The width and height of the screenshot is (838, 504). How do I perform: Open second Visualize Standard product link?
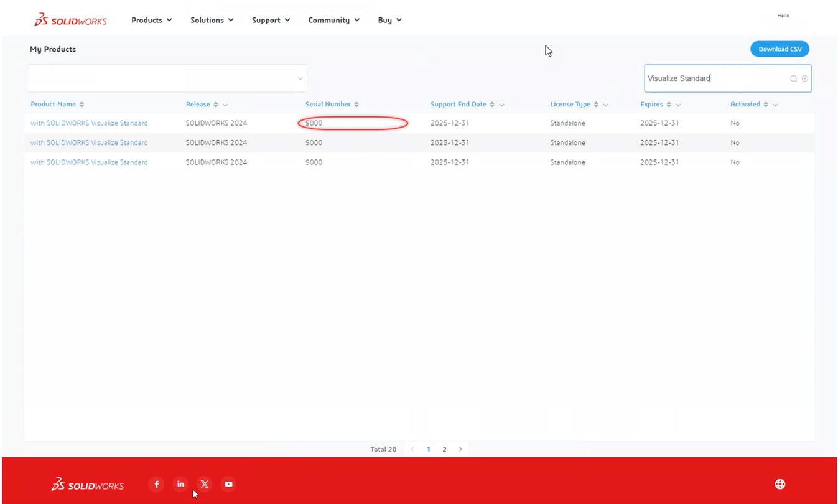(89, 142)
